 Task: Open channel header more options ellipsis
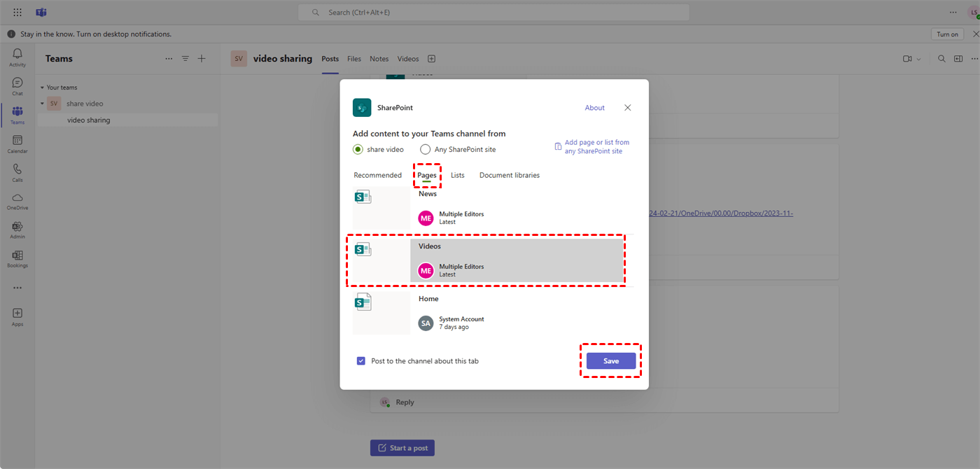point(974,59)
